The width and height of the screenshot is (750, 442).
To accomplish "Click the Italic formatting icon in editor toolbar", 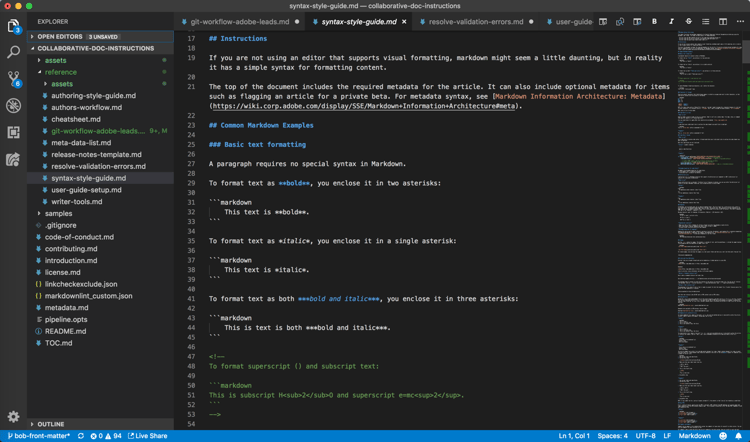I will click(672, 21).
